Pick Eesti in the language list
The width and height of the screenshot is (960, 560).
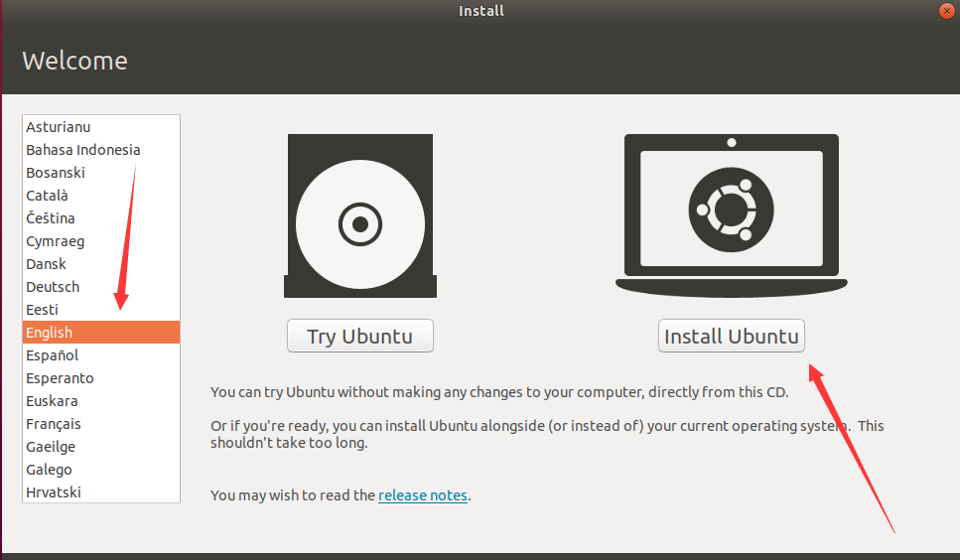(x=101, y=310)
